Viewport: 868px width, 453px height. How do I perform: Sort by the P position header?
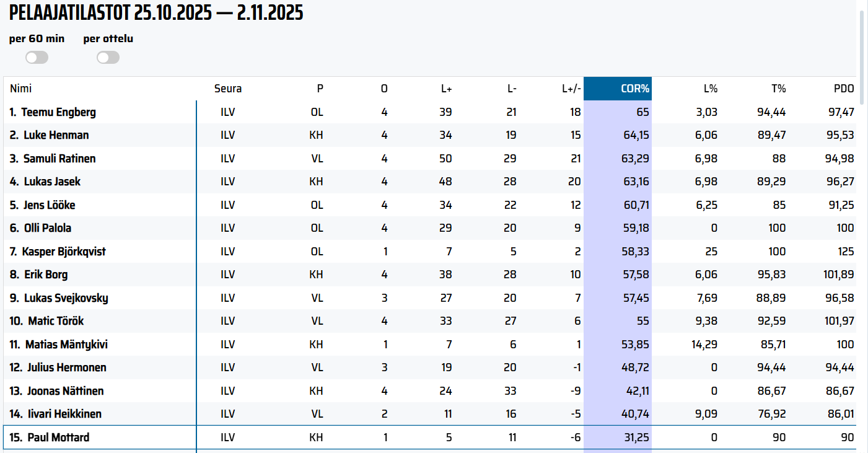coord(320,89)
